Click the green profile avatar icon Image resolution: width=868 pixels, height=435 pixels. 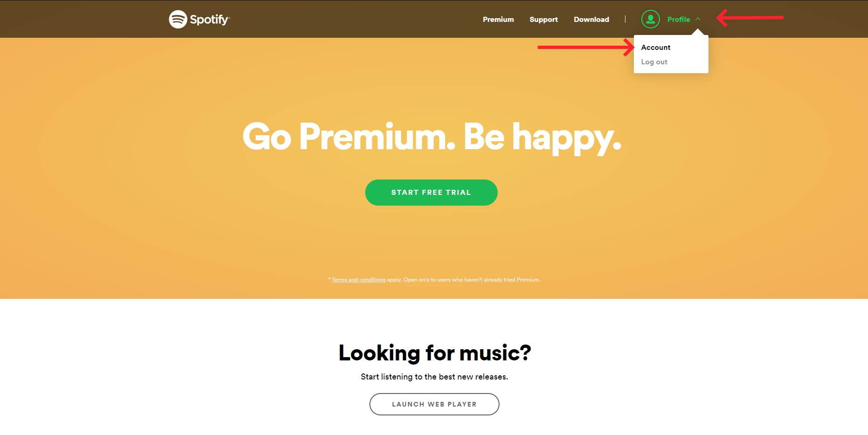point(650,19)
